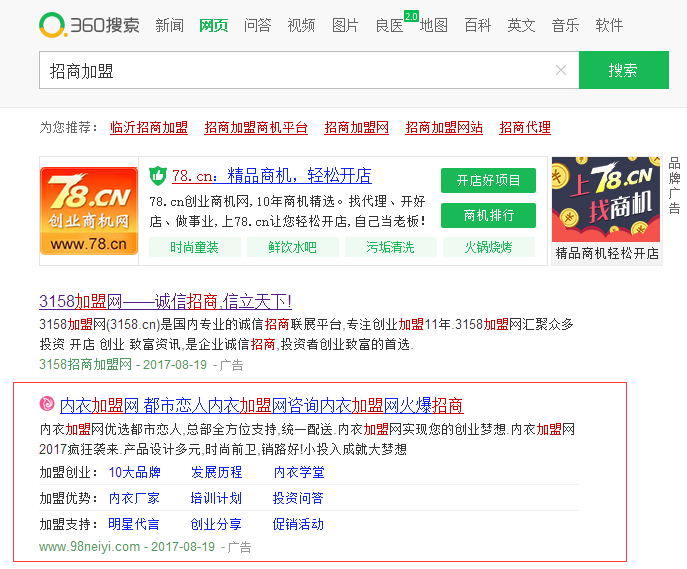Switch to the 新闻 tab
This screenshot has width=687, height=569.
coord(169,25)
